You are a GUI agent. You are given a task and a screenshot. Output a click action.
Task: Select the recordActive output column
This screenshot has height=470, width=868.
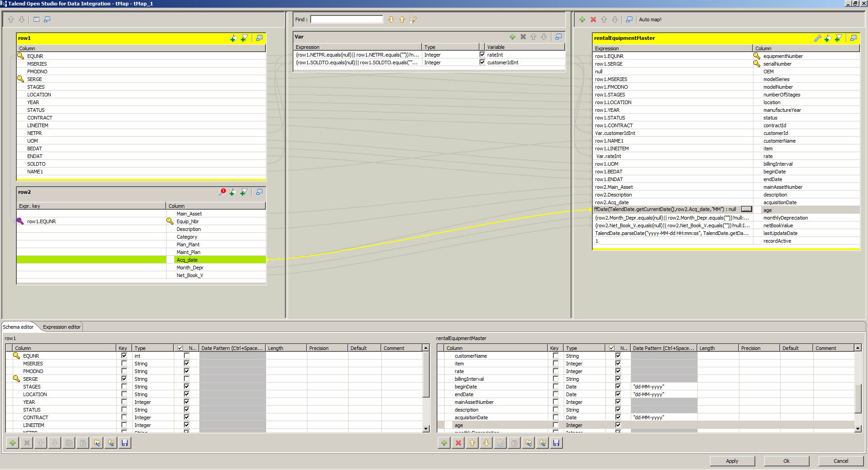777,241
